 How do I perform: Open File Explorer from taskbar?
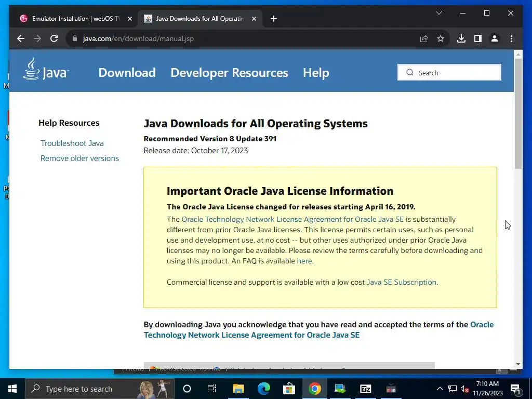point(238,389)
